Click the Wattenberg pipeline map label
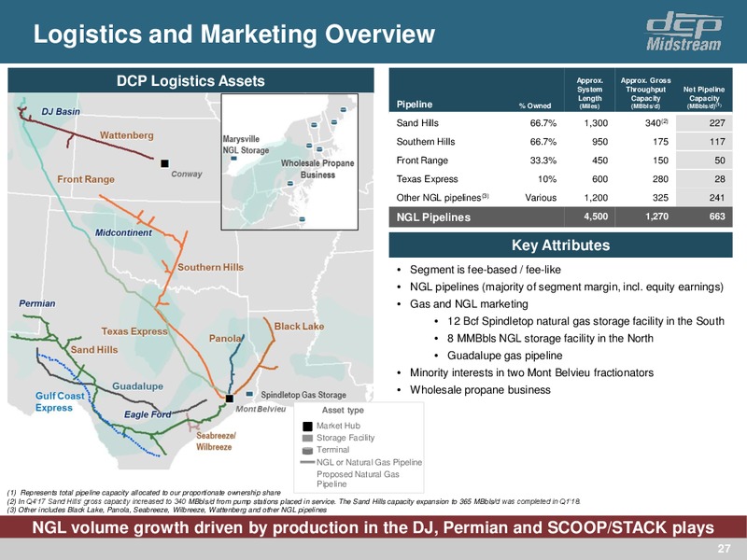 [x=127, y=135]
